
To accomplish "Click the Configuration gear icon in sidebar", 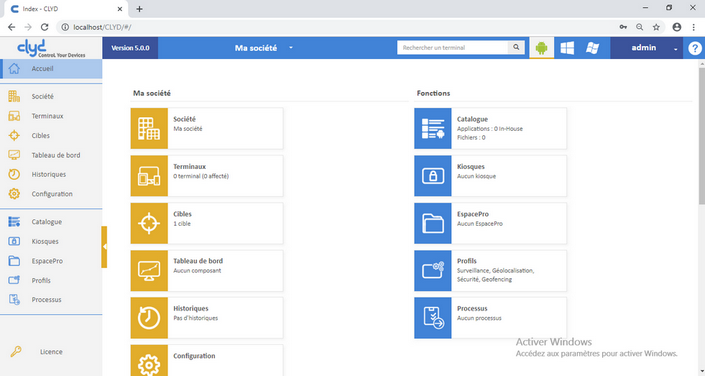I will click(x=14, y=193).
